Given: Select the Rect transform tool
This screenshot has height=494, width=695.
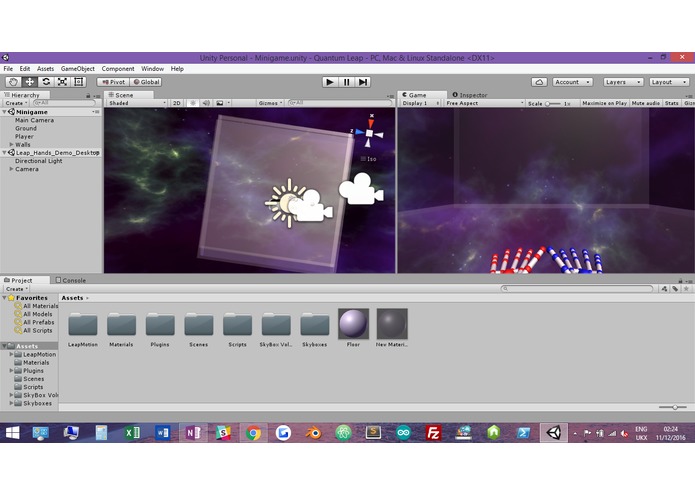Looking at the screenshot, I should pos(78,82).
